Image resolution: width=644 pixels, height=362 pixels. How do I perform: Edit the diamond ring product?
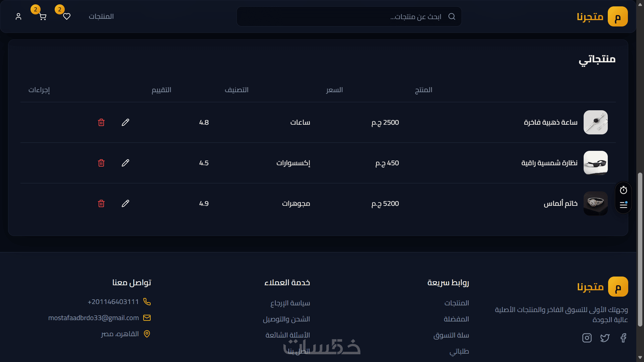tap(125, 203)
